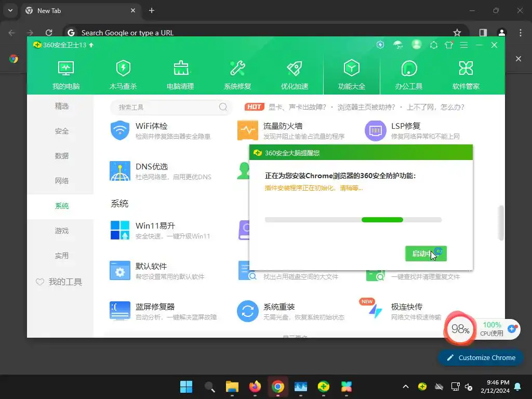Open Firefox from taskbar
532x399 pixels.
[x=255, y=387]
